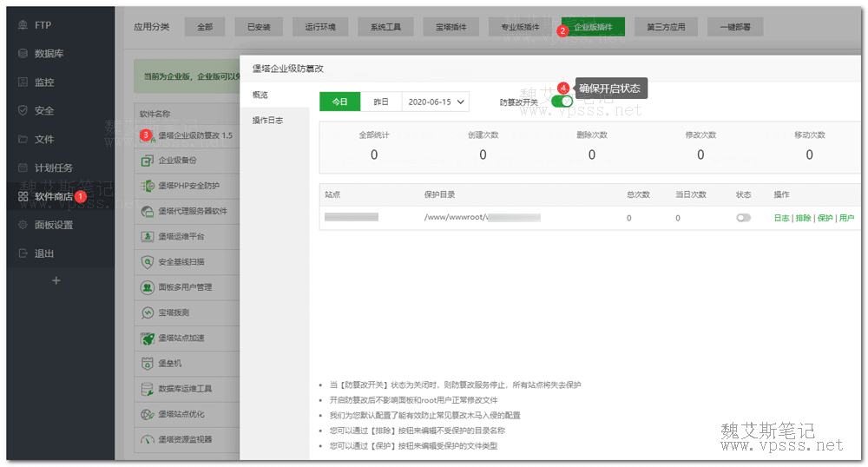Click the 当日次数 column header

691,194
